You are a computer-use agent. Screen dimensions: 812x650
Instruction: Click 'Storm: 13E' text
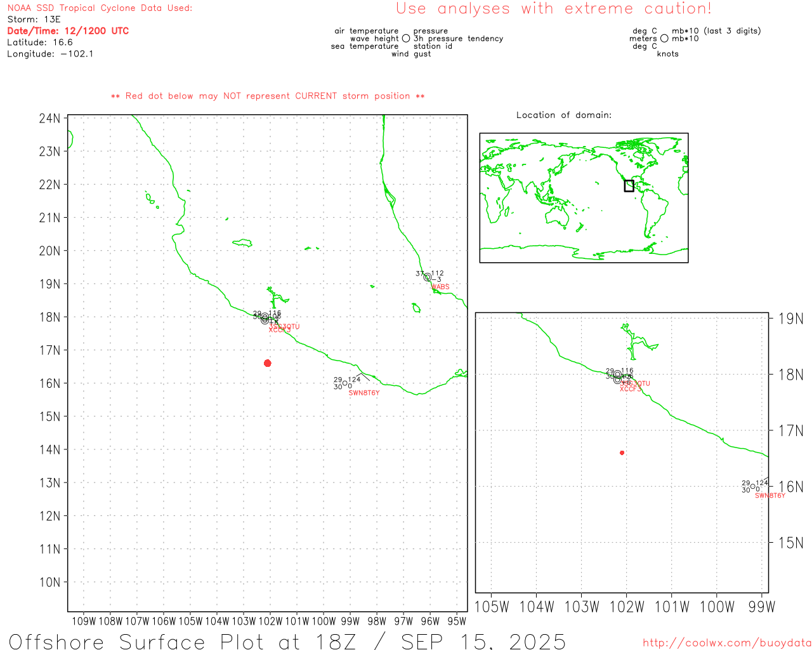pos(34,20)
